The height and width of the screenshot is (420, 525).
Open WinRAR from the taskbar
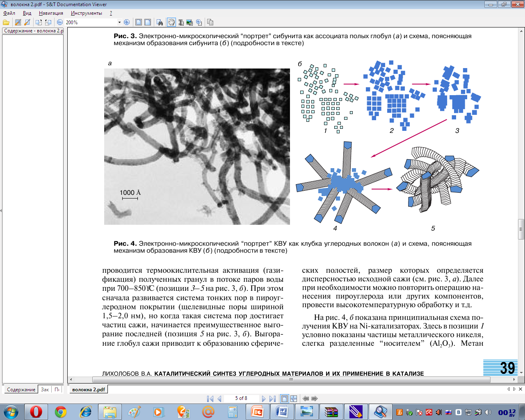pyautogui.click(x=331, y=411)
